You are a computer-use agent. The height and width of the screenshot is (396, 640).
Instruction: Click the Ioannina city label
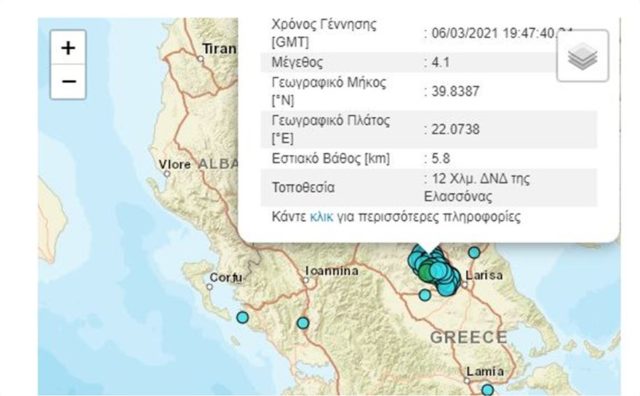(x=332, y=271)
